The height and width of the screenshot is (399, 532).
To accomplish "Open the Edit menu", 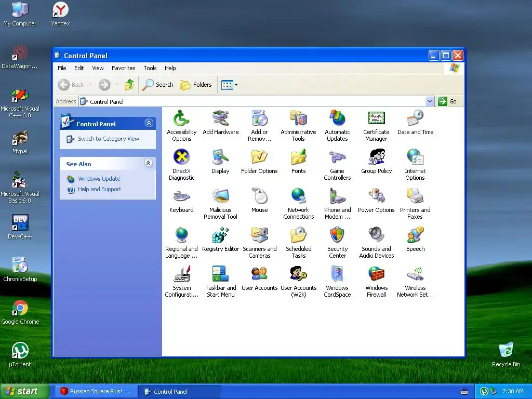I will click(x=79, y=68).
